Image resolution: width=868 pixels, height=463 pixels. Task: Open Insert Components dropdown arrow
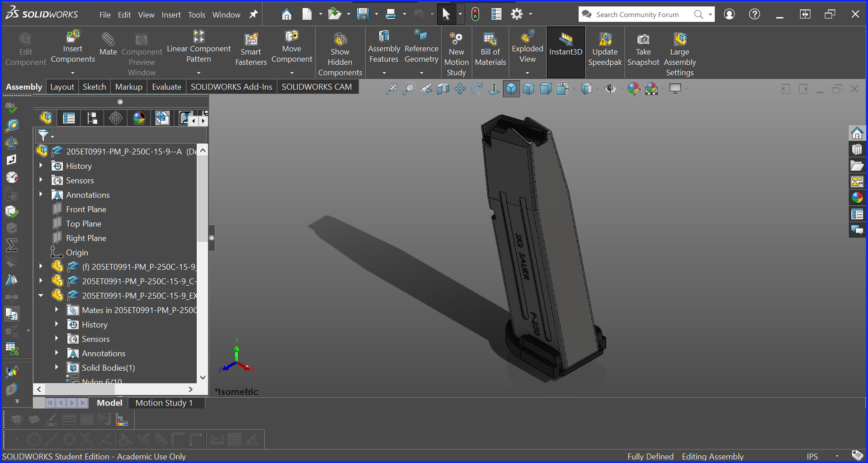72,73
